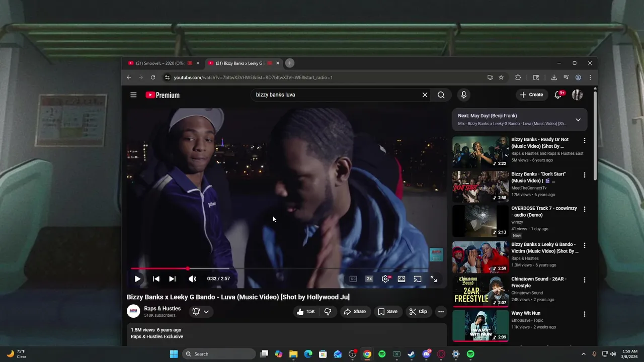
Task: Open options for Wavy Wit Nun
Action: pyautogui.click(x=584, y=314)
